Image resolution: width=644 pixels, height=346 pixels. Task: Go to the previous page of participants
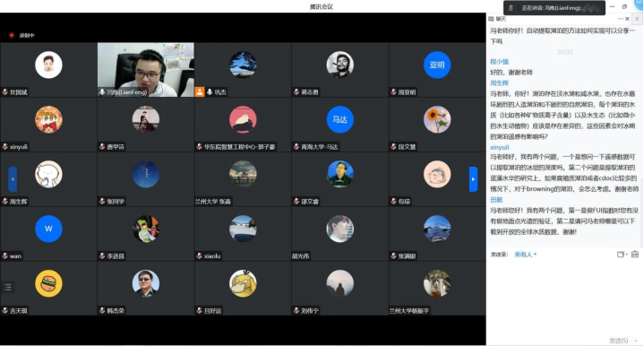pyautogui.click(x=13, y=179)
